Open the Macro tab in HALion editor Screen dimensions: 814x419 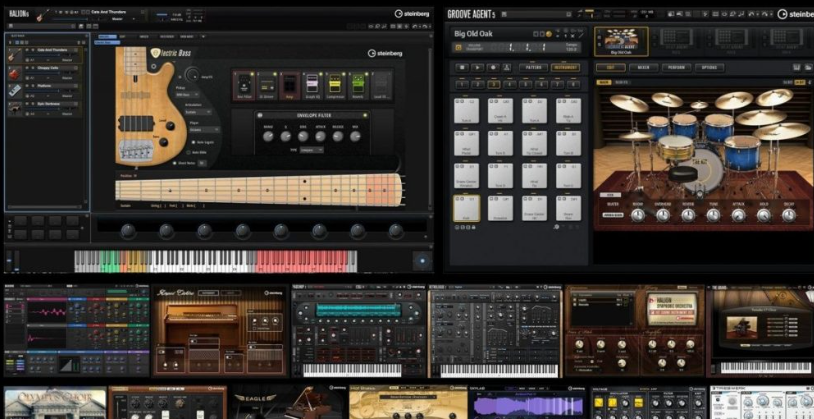click(105, 36)
